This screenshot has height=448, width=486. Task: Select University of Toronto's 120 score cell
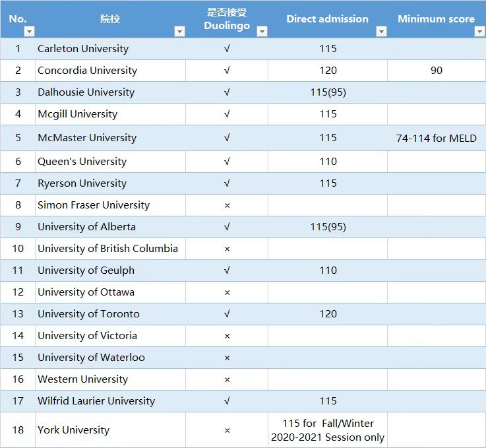(x=328, y=314)
